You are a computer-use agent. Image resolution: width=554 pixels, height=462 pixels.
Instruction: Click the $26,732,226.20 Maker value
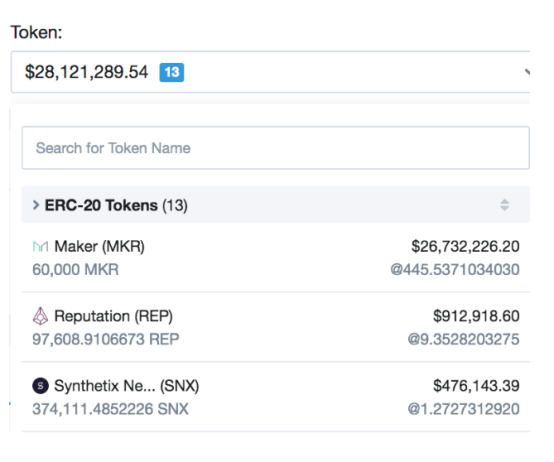pos(465,247)
